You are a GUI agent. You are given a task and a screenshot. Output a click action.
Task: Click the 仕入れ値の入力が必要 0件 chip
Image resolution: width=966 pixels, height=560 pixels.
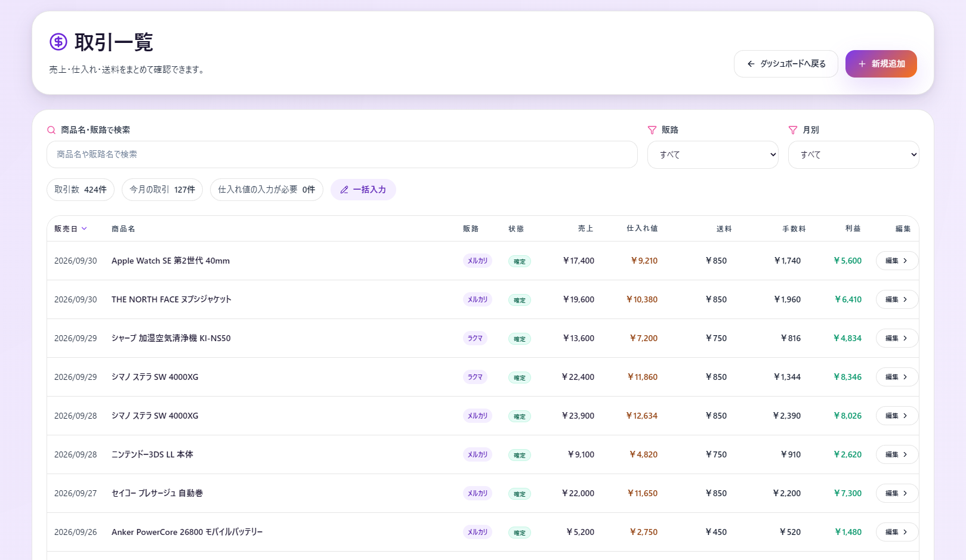(x=267, y=190)
